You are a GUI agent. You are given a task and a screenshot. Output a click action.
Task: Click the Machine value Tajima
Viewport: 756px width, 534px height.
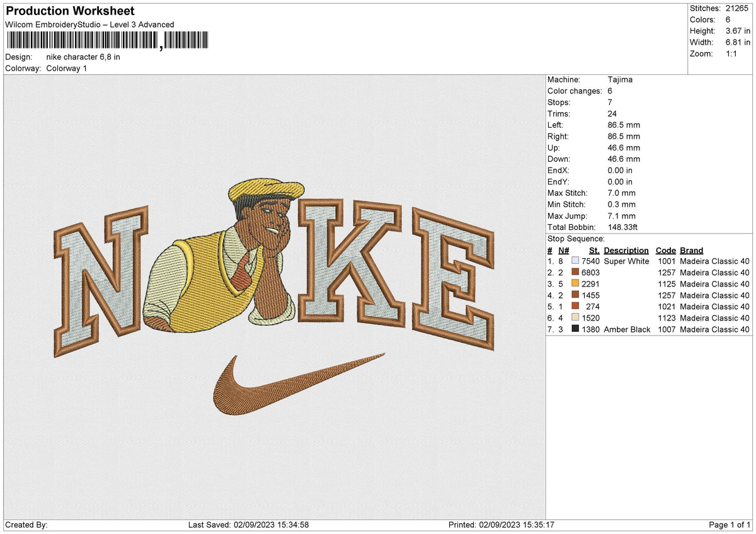(x=620, y=79)
